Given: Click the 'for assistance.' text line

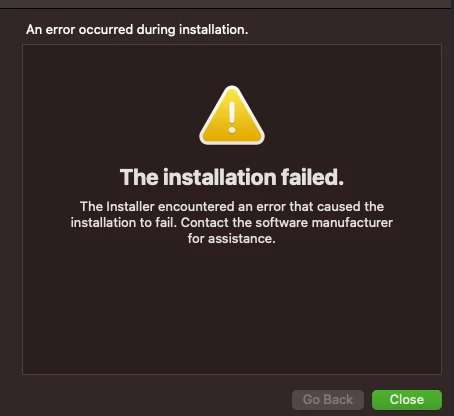Looking at the screenshot, I should click(x=232, y=239).
